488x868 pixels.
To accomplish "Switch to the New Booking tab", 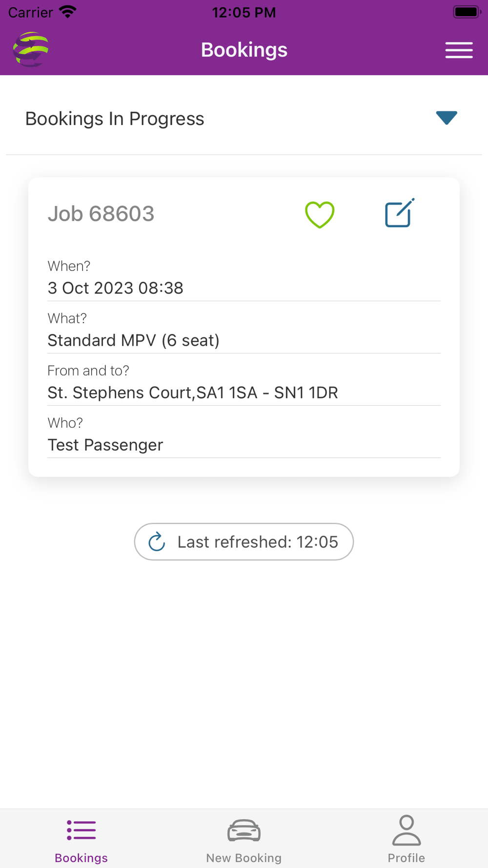I will 244,858.
